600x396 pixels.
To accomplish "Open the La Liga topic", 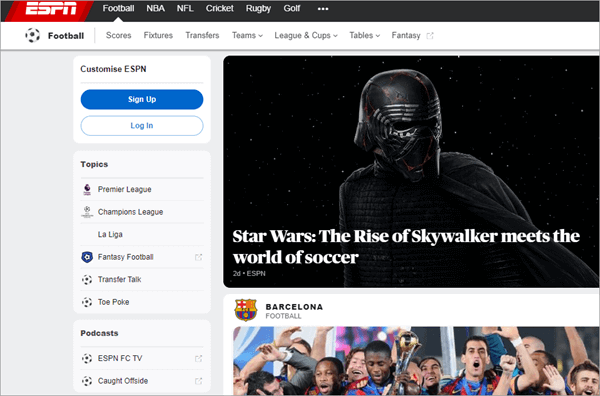I will pos(142,234).
